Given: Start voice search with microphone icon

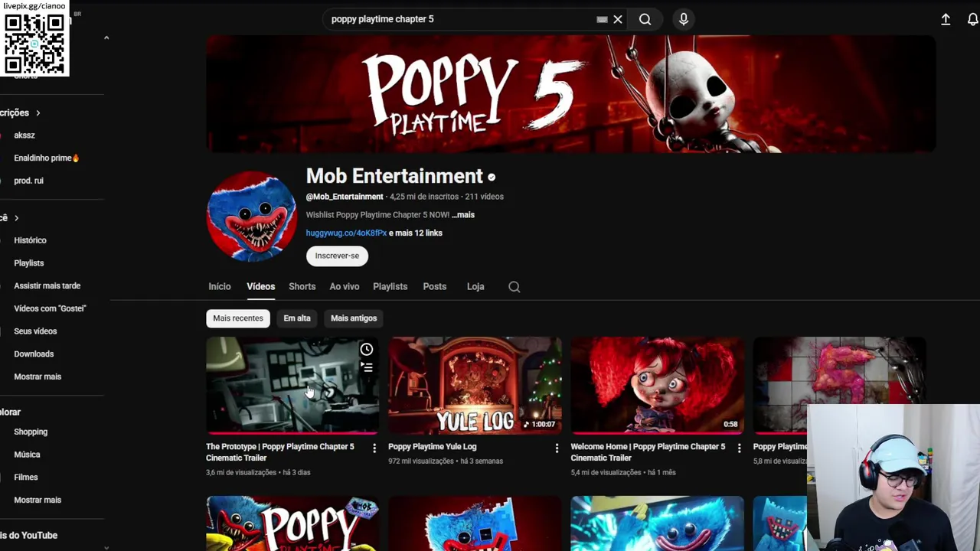Looking at the screenshot, I should 684,19.
